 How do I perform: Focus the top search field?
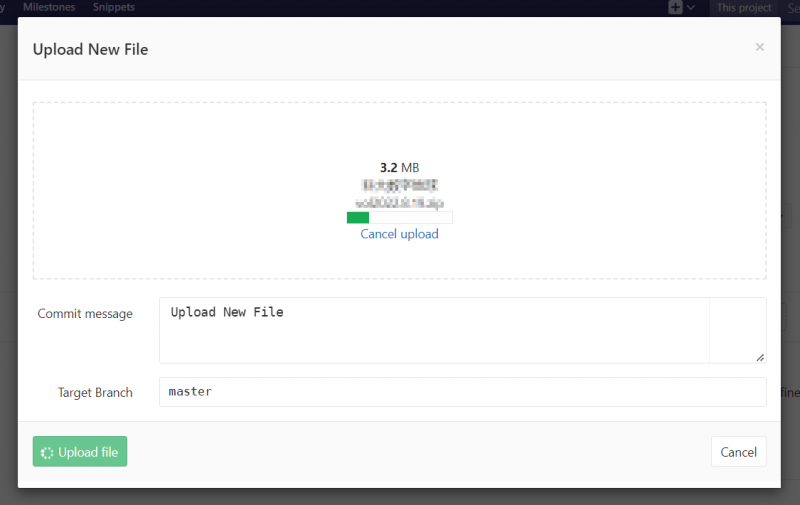point(790,8)
